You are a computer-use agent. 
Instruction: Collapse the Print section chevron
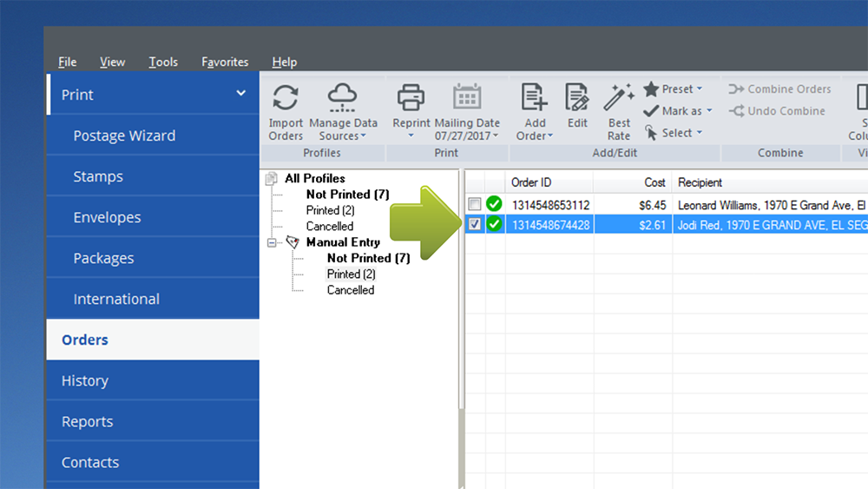(241, 94)
